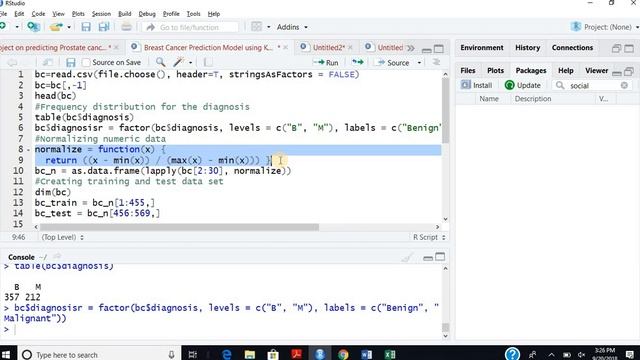Open Word from taskbar

[x=367, y=354]
